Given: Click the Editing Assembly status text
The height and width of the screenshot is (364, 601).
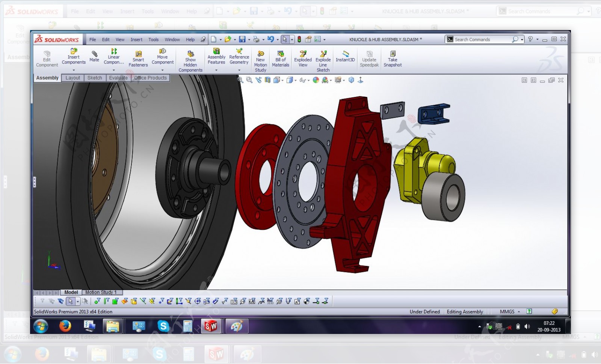Looking at the screenshot, I should pyautogui.click(x=465, y=312).
